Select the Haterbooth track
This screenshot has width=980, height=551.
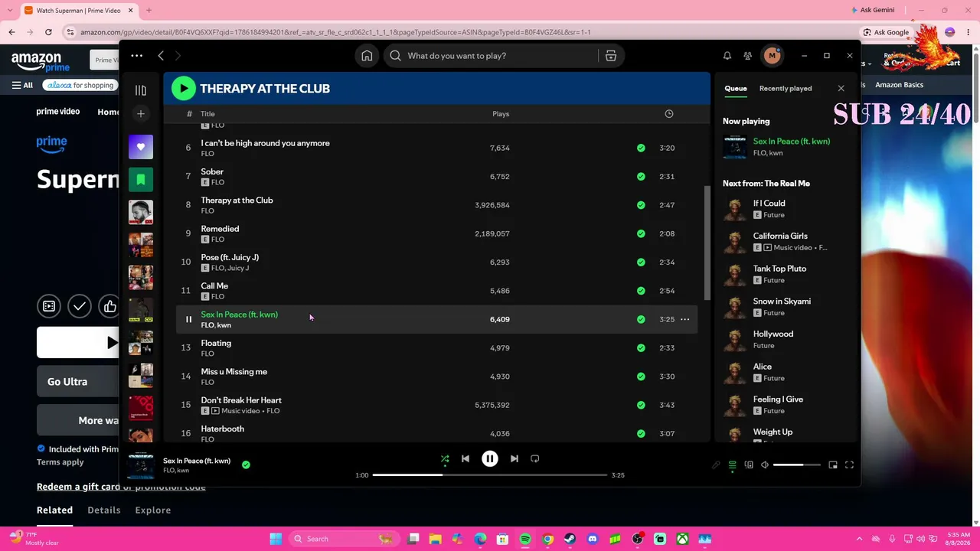(436, 433)
